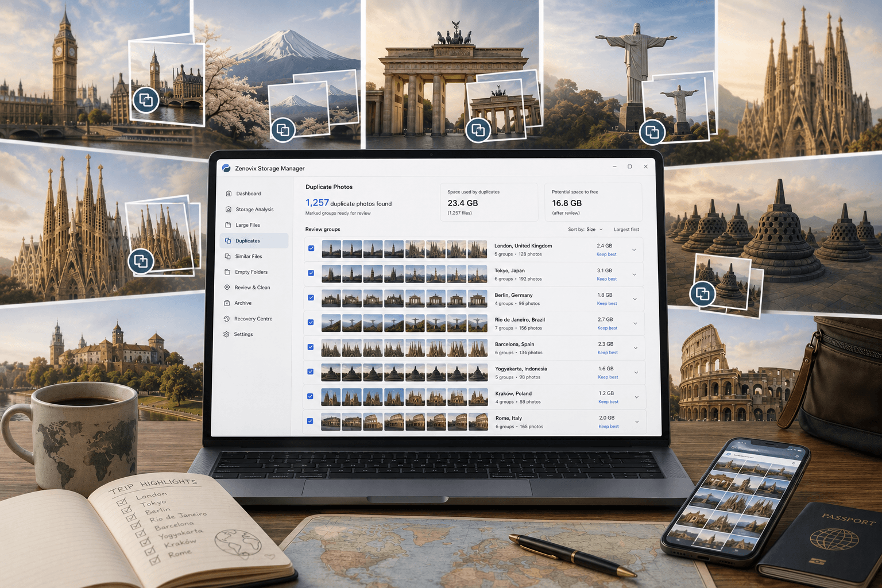Uncheck the Berlin, Germany group checkbox
The image size is (882, 588).
pos(311,297)
